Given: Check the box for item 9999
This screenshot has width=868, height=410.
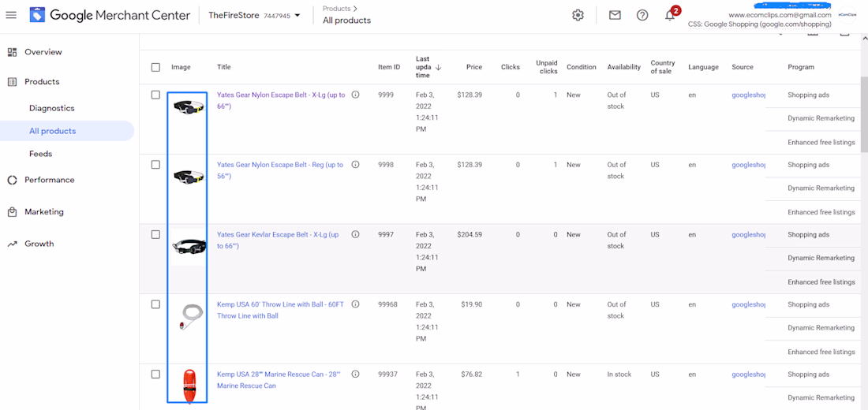Looking at the screenshot, I should [155, 95].
